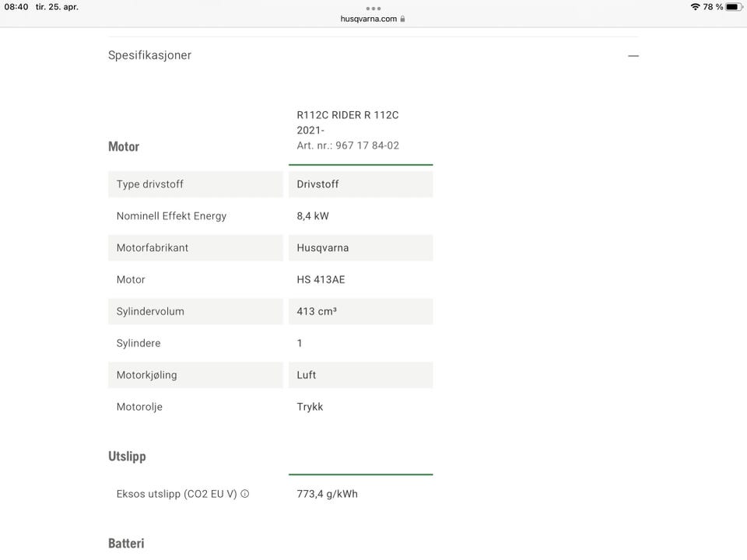747x560 pixels.
Task: Open the CO2 EU V info icon
Action: (x=245, y=494)
